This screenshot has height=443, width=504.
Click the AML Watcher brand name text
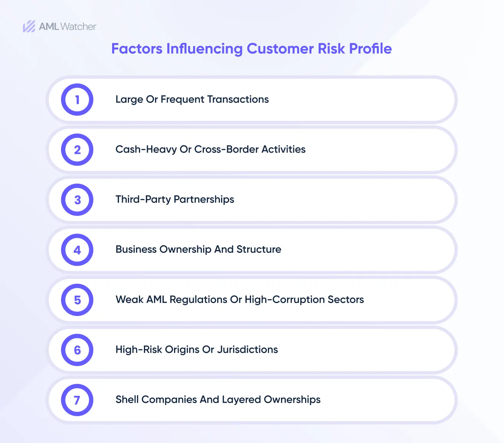click(68, 26)
